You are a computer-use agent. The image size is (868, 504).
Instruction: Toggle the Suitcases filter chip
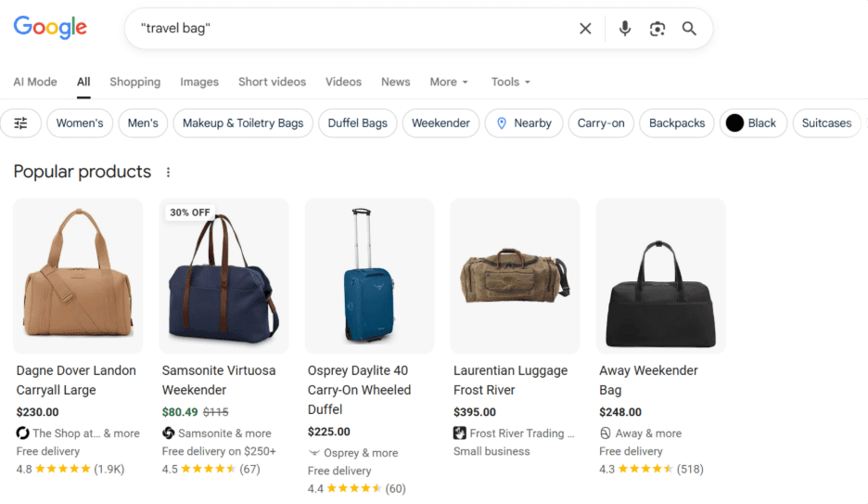point(826,123)
